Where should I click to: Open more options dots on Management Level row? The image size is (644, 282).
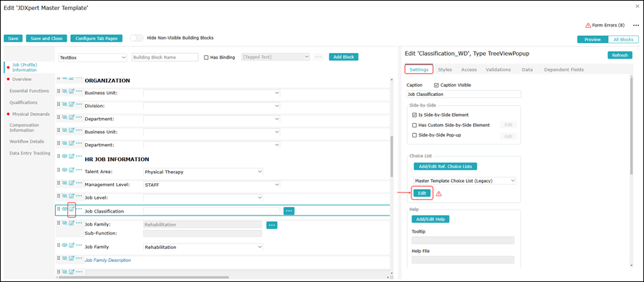coord(79,183)
